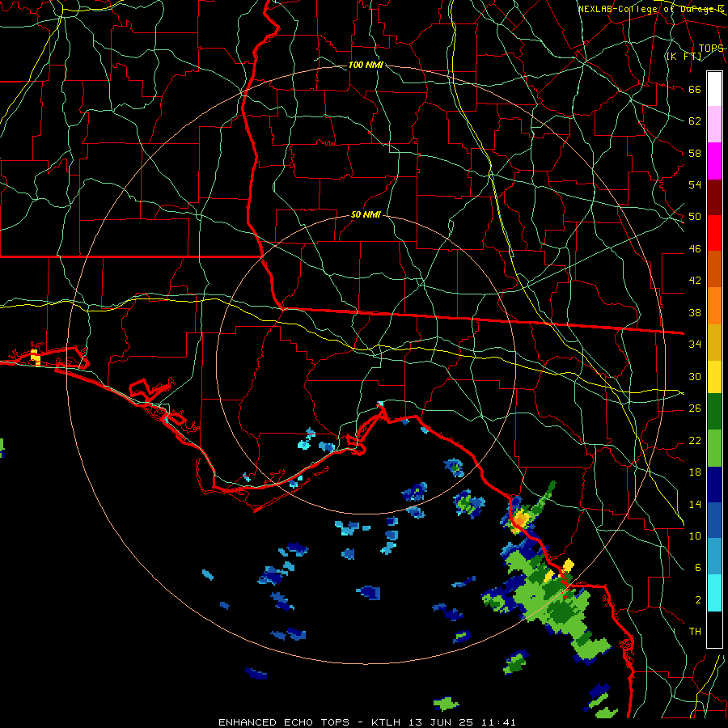
Task: Click the 13 JUN 25 date stamp
Action: pos(441,722)
